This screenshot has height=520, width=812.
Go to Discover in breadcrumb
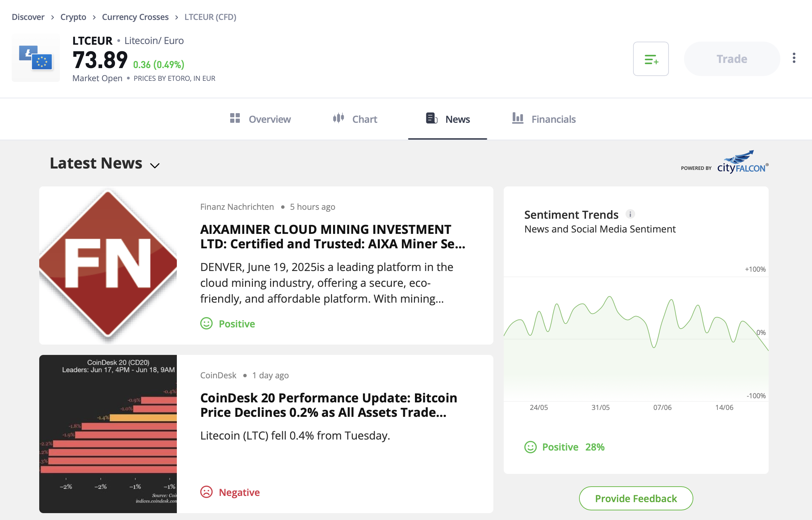click(28, 17)
